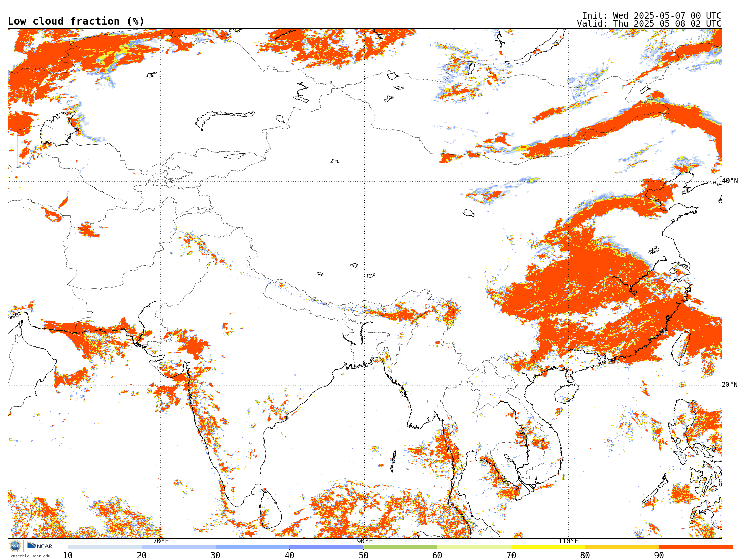Click the colorbar tick label 40
The image size is (744, 560).
[x=289, y=556]
